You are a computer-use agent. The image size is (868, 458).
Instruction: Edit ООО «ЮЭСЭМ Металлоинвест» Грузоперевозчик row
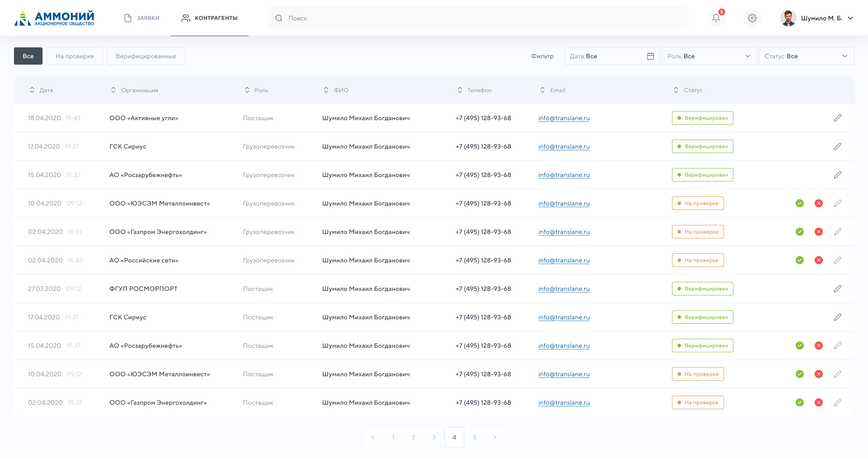pyautogui.click(x=838, y=203)
